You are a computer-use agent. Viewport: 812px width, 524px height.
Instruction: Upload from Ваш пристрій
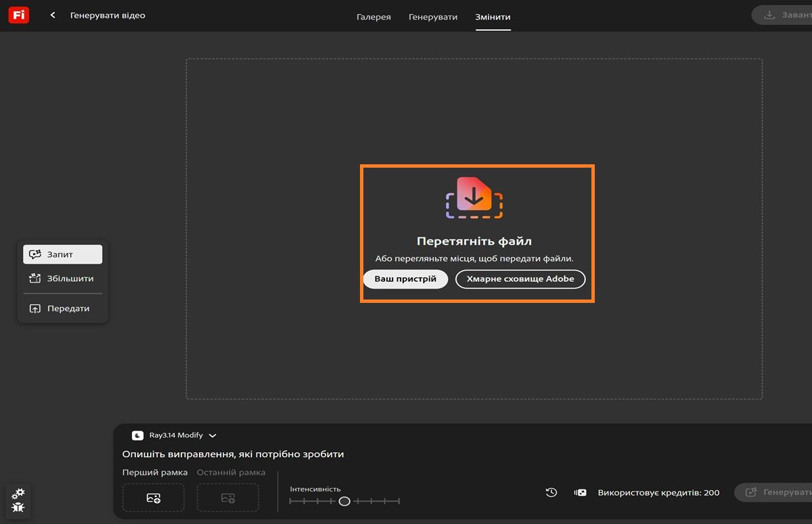click(405, 279)
